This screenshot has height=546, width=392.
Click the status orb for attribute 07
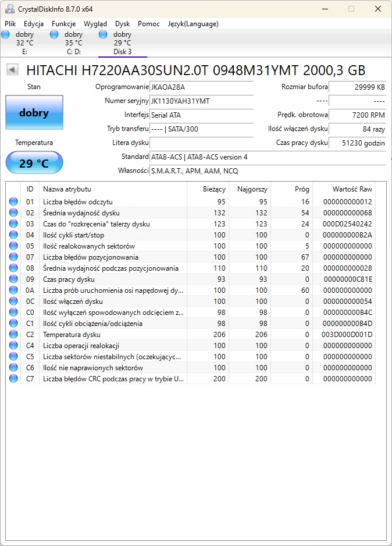(13, 257)
